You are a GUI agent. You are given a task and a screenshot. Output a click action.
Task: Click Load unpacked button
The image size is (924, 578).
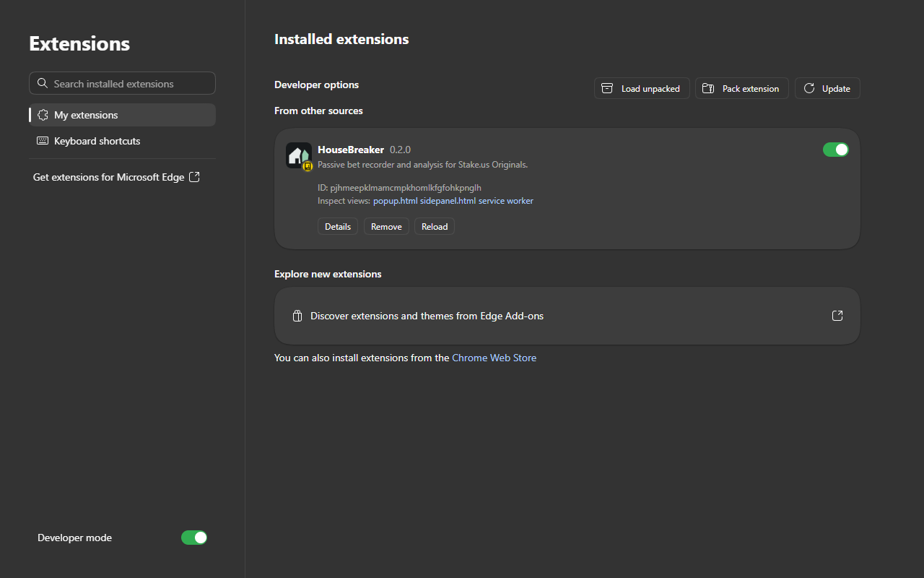642,88
